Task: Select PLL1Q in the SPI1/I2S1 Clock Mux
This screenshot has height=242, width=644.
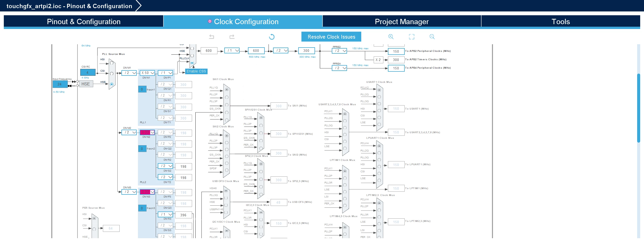Action: coord(261,118)
